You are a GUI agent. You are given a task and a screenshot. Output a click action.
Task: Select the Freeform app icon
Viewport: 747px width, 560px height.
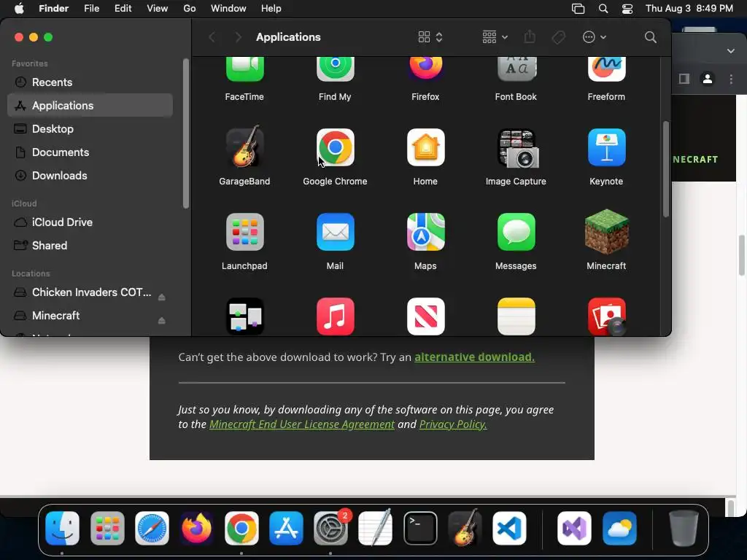606,69
